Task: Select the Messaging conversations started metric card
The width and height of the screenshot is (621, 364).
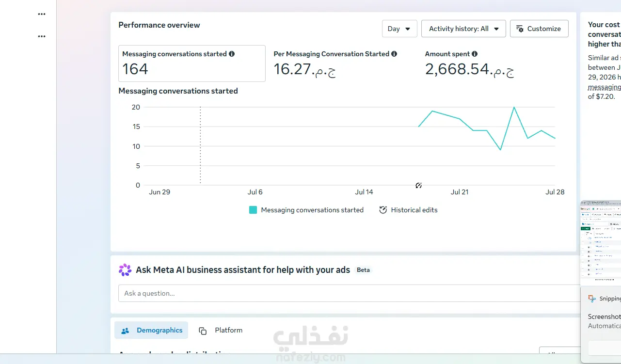Action: click(x=192, y=63)
